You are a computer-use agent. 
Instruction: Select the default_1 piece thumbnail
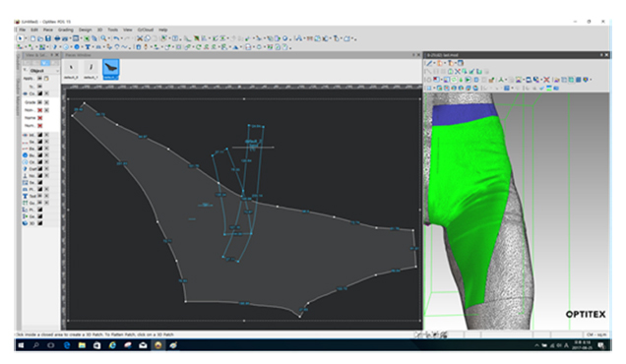point(91,70)
